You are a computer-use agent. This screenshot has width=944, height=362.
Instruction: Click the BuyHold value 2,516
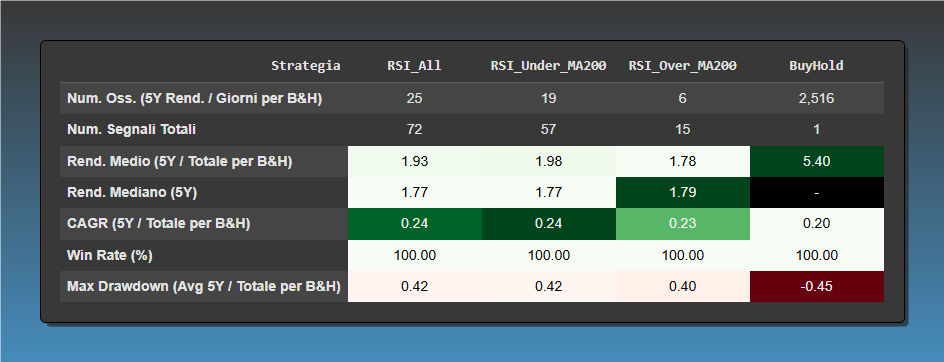[x=816, y=99]
